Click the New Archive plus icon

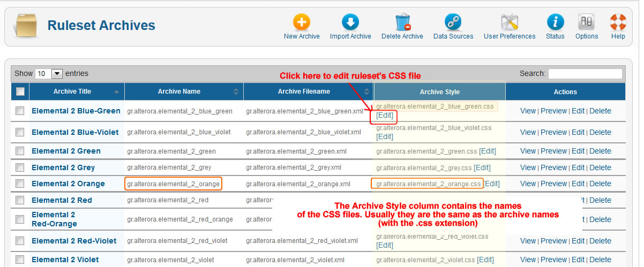pyautogui.click(x=302, y=22)
